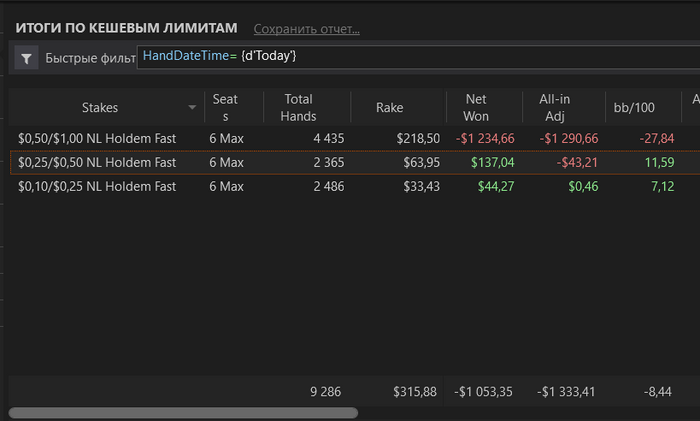Image resolution: width=700 pixels, height=421 pixels.
Task: Select the $0,50/$1,00 NL Holdem Fast row
Action: pyautogui.click(x=355, y=138)
